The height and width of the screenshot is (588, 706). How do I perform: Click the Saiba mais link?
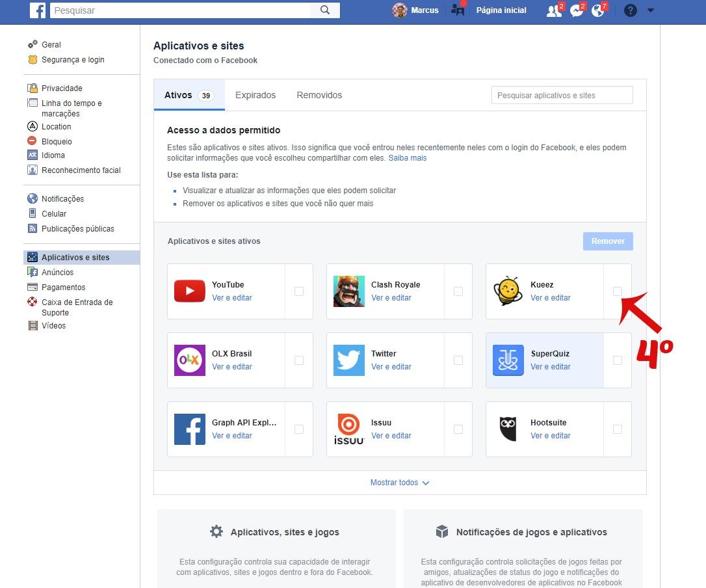[408, 157]
